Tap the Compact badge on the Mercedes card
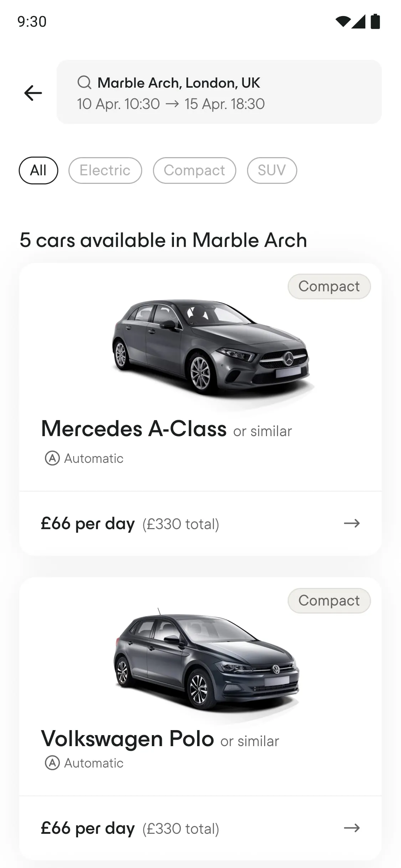The width and height of the screenshot is (401, 868). point(329,286)
